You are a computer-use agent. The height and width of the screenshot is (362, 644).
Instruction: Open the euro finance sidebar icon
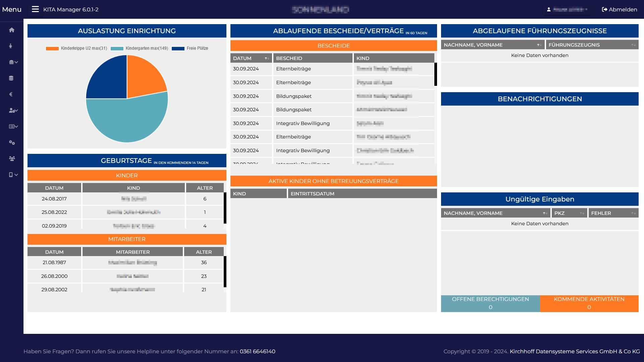click(x=11, y=95)
